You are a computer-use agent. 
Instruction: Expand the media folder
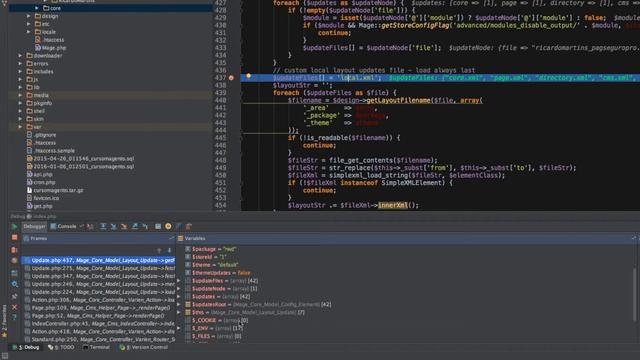[20, 95]
